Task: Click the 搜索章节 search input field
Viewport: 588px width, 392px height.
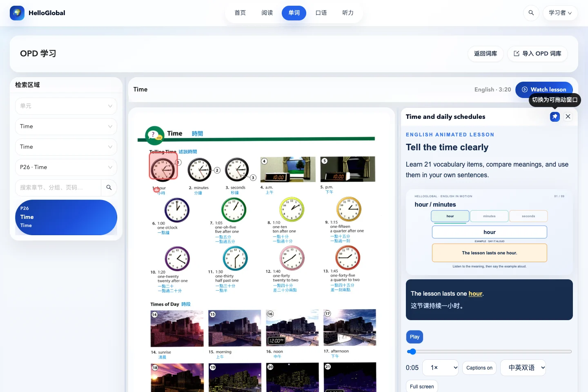Action: (x=58, y=188)
